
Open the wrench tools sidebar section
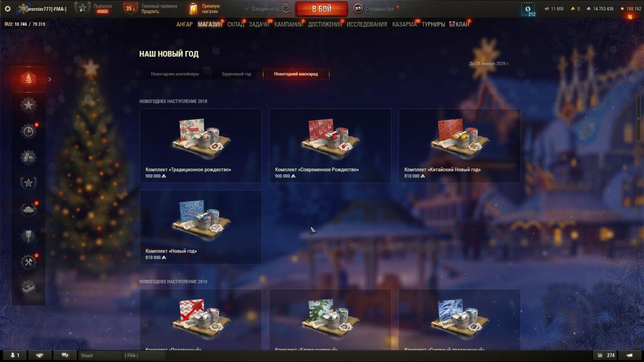tap(28, 262)
